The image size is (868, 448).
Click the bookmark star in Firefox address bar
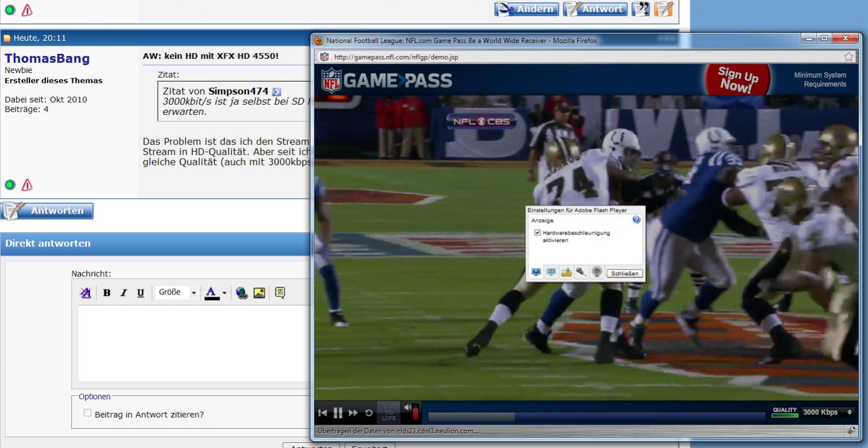click(848, 57)
